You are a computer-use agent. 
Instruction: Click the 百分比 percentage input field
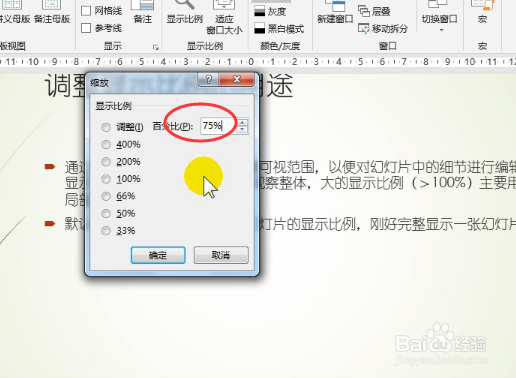tap(218, 126)
